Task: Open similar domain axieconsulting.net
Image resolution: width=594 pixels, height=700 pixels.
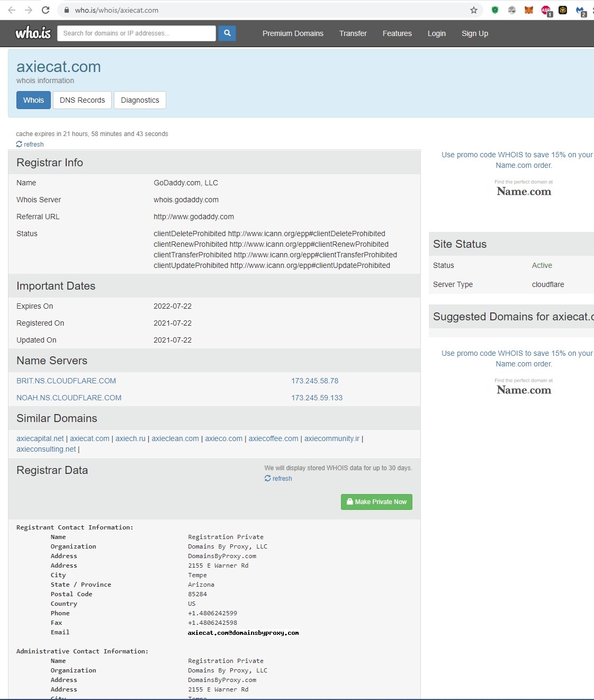Action: (46, 449)
